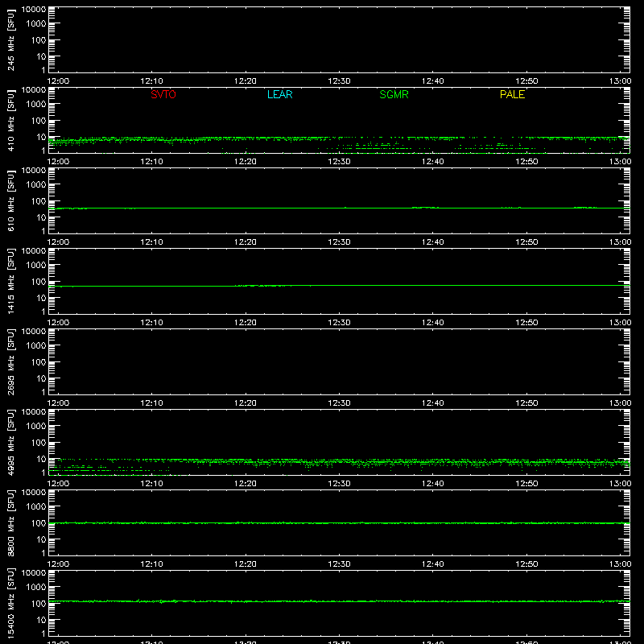Screen dimensions: 644x644
Task: Click the 1000 y-axis value of the 410 MHz panel
Action: coord(36,105)
